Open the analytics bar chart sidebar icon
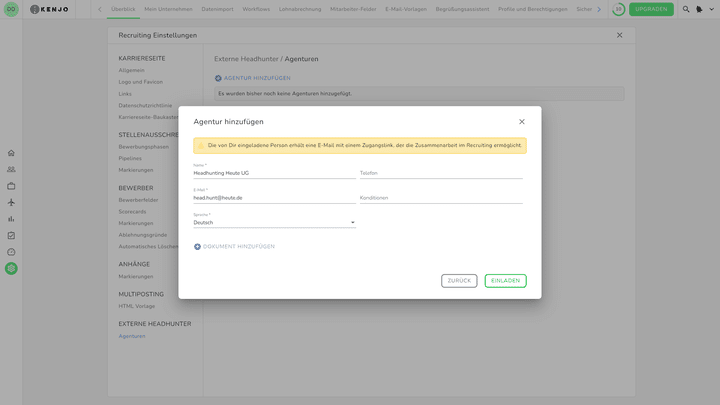 point(11,219)
